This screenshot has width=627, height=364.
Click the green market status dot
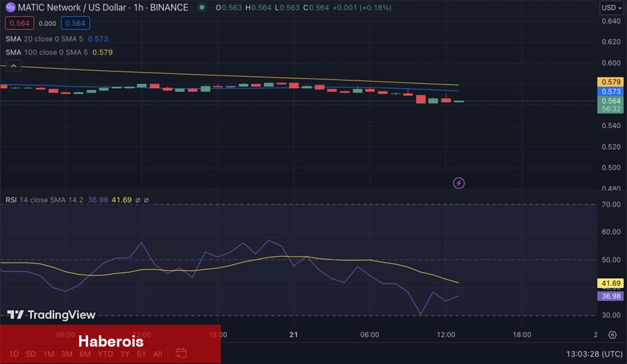pos(202,7)
